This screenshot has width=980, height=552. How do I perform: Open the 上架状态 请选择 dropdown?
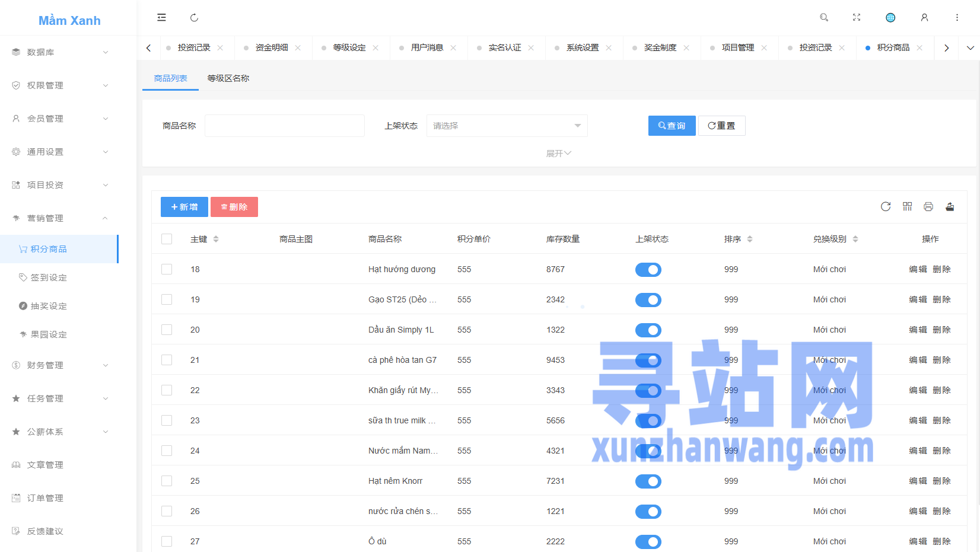pos(507,126)
